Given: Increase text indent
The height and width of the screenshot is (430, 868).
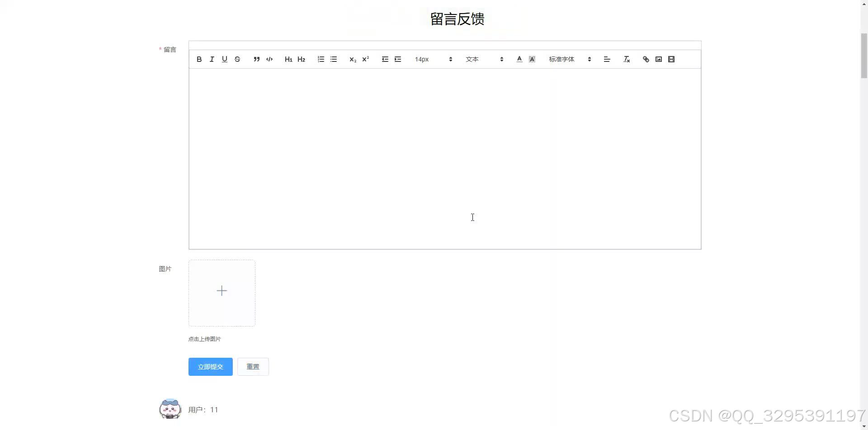Looking at the screenshot, I should point(397,59).
